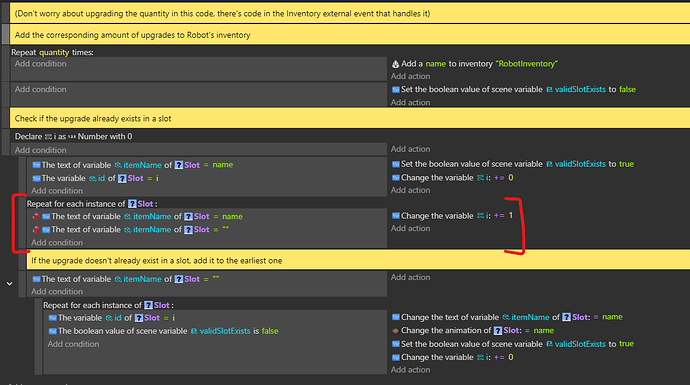Click the variable icon of 'Set validSlotExists to false' action
This screenshot has height=385, width=690.
[x=396, y=90]
